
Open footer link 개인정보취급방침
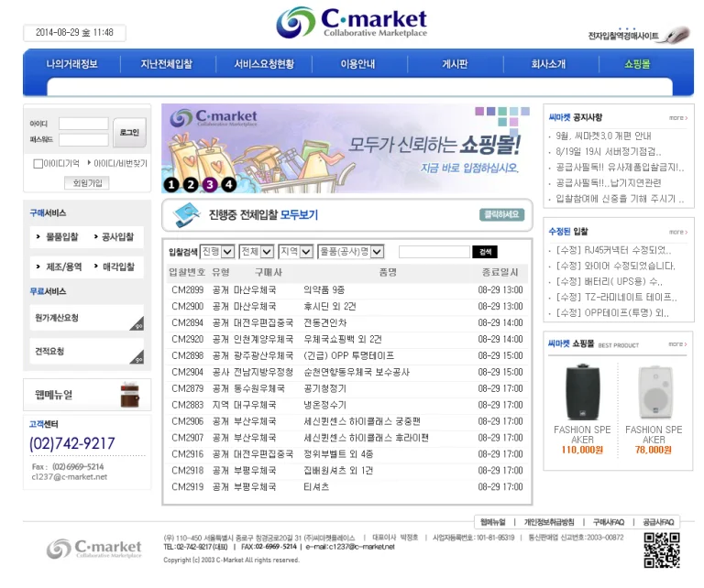(549, 522)
